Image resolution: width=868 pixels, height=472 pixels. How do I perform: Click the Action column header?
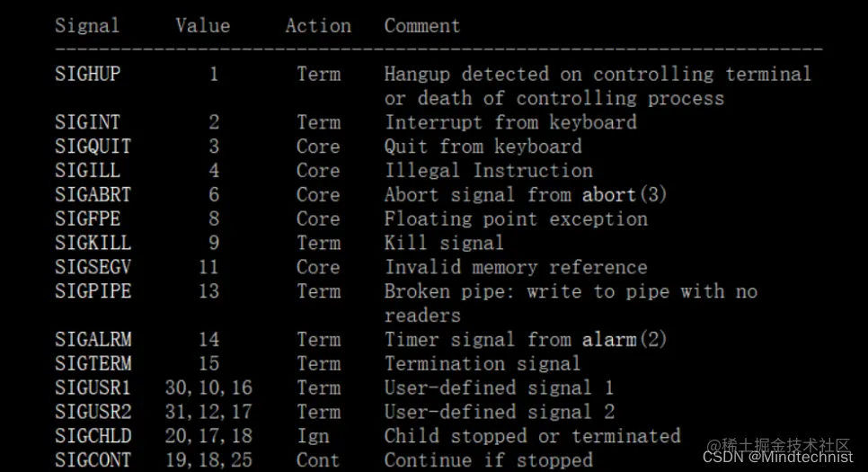(318, 26)
